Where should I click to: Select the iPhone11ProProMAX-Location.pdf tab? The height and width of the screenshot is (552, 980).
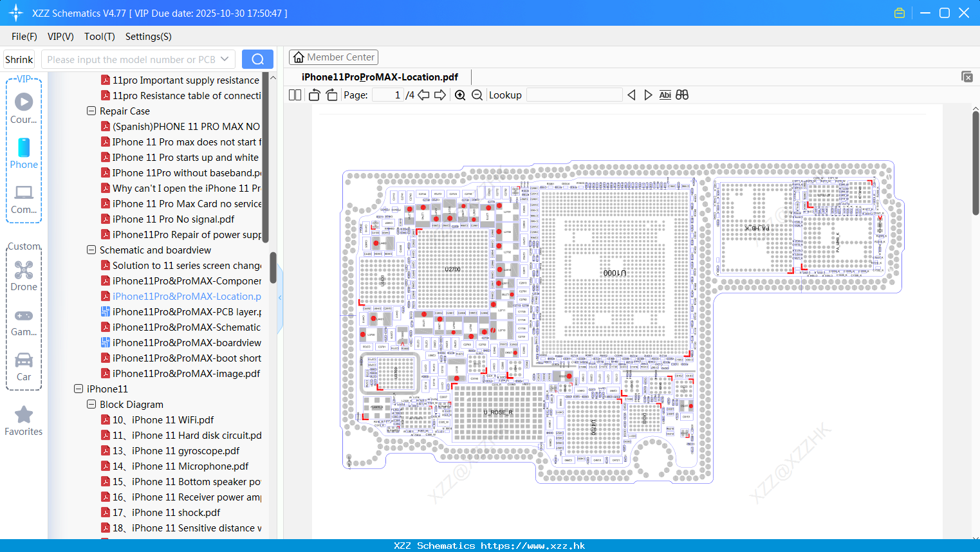coord(380,77)
